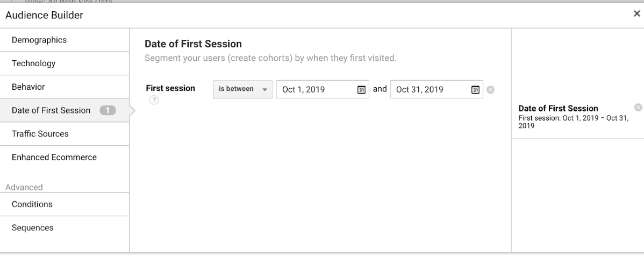Viewport: 644px width, 255px height.
Task: Remove the First session filter row
Action: (x=490, y=90)
